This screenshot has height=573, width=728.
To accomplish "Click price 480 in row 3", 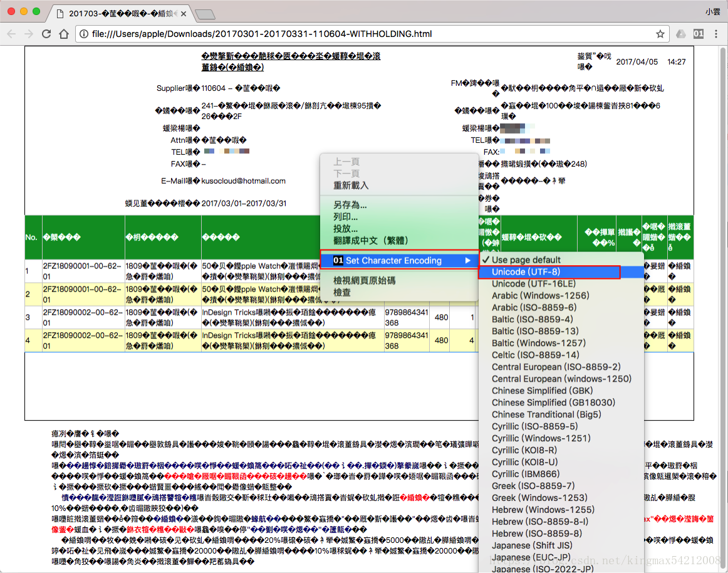I will (x=441, y=317).
